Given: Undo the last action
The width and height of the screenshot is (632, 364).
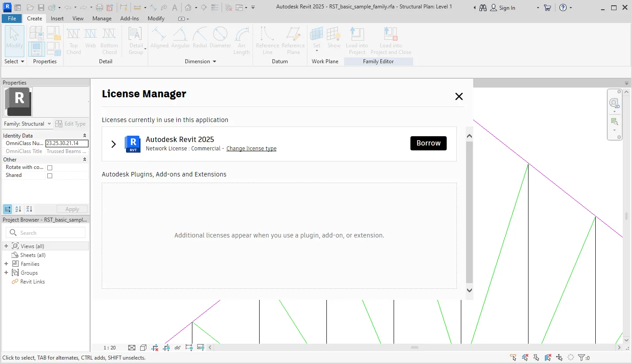Looking at the screenshot, I should [x=68, y=8].
